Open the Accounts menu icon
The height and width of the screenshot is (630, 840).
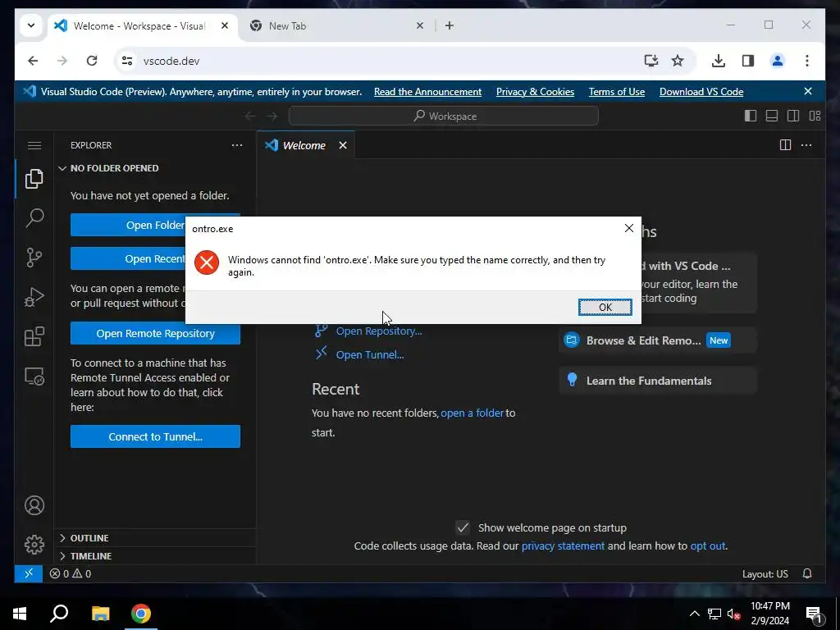34,505
